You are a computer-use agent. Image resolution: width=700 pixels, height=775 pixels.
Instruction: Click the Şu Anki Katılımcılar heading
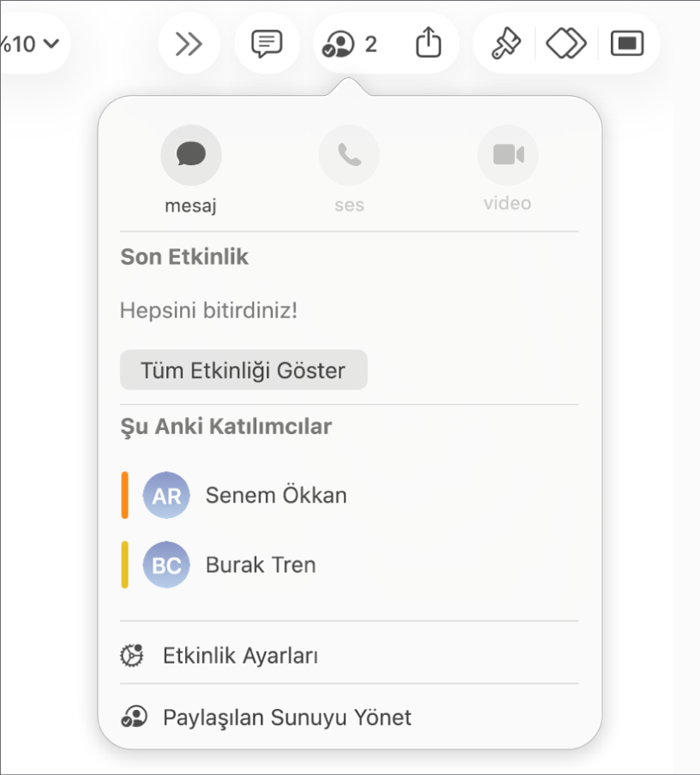click(226, 426)
